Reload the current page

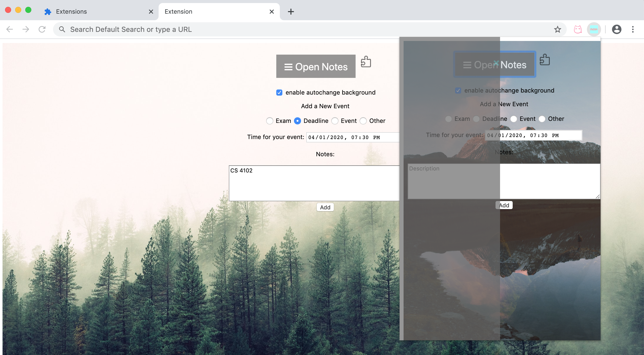[42, 29]
